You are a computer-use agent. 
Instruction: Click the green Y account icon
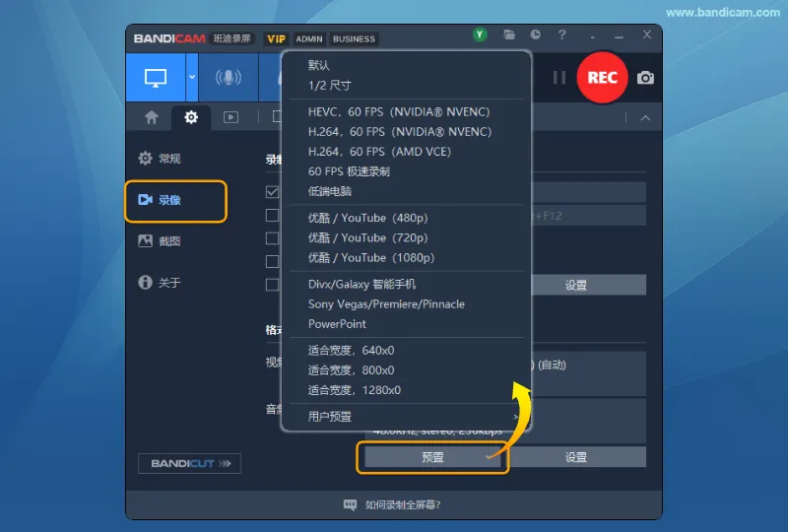pos(480,34)
